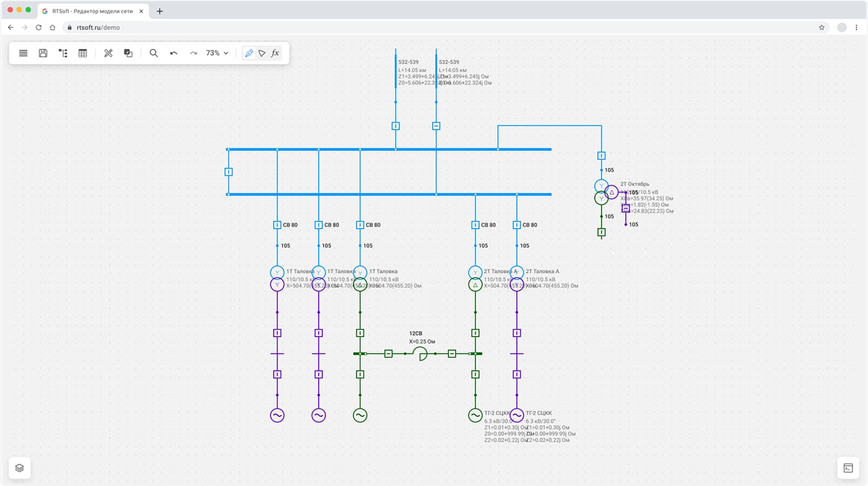Image resolution: width=868 pixels, height=486 pixels.
Task: Open the hamburger menu in toolbar
Action: (23, 54)
